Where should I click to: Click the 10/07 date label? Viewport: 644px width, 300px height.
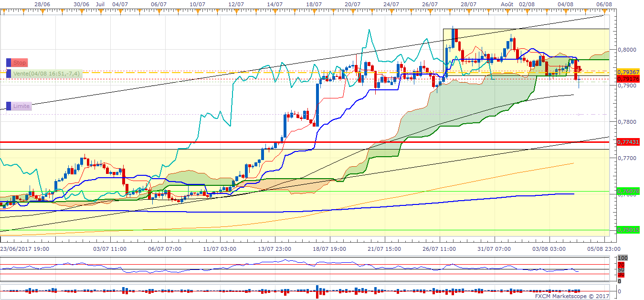tap(198, 4)
